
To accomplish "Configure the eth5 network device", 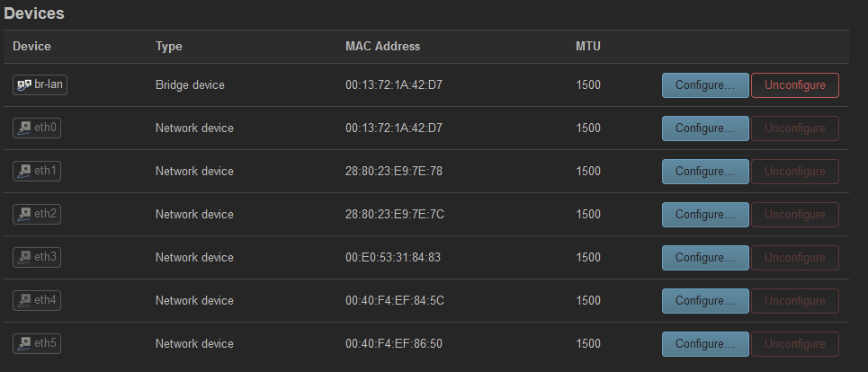I will coord(705,344).
